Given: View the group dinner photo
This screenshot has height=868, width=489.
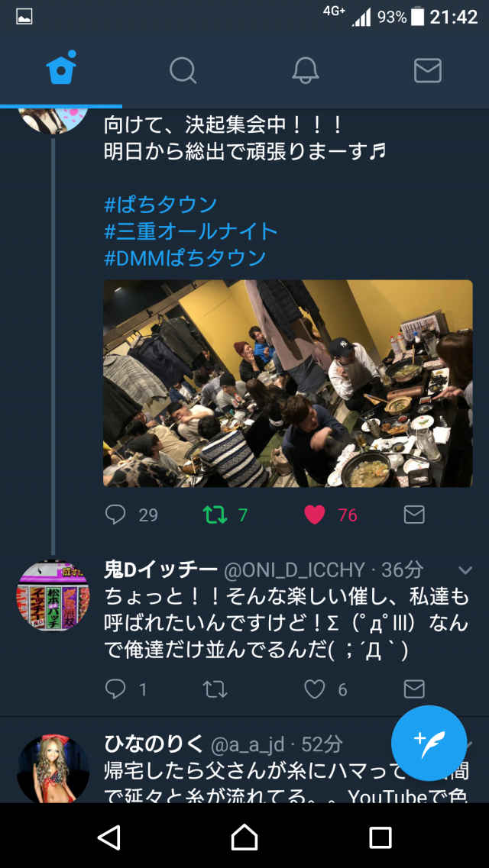Looking at the screenshot, I should point(288,384).
